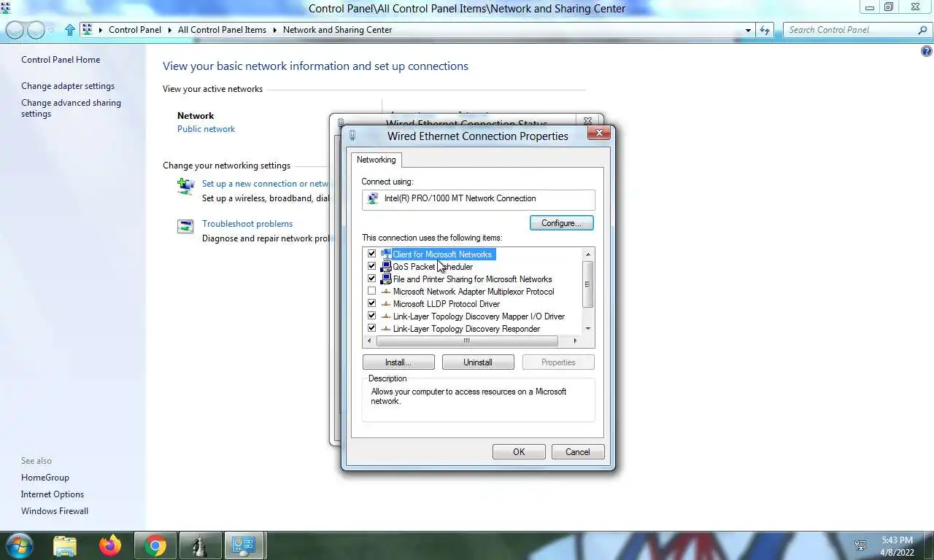Click the Topology Discovery Responder icon
Viewport: 934px width, 560px height.
tap(386, 329)
